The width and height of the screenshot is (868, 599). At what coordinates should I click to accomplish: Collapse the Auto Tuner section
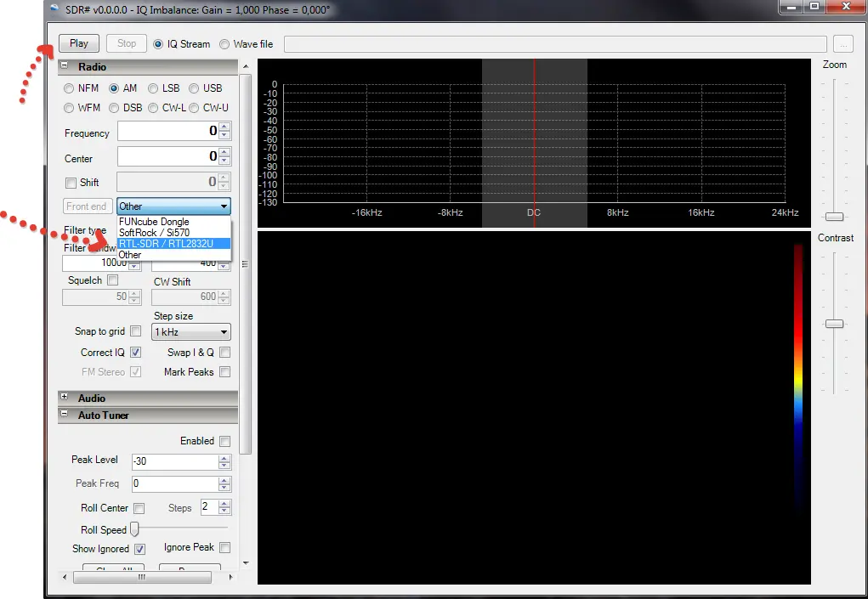[65, 415]
